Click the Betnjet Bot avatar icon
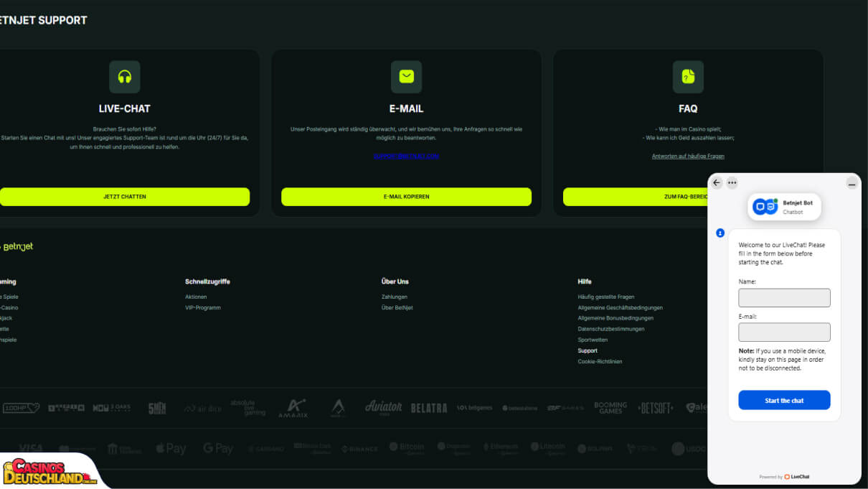This screenshot has width=868, height=489. click(765, 207)
